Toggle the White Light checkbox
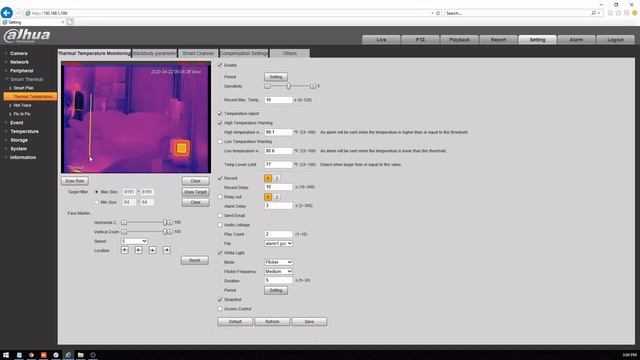 (220, 253)
